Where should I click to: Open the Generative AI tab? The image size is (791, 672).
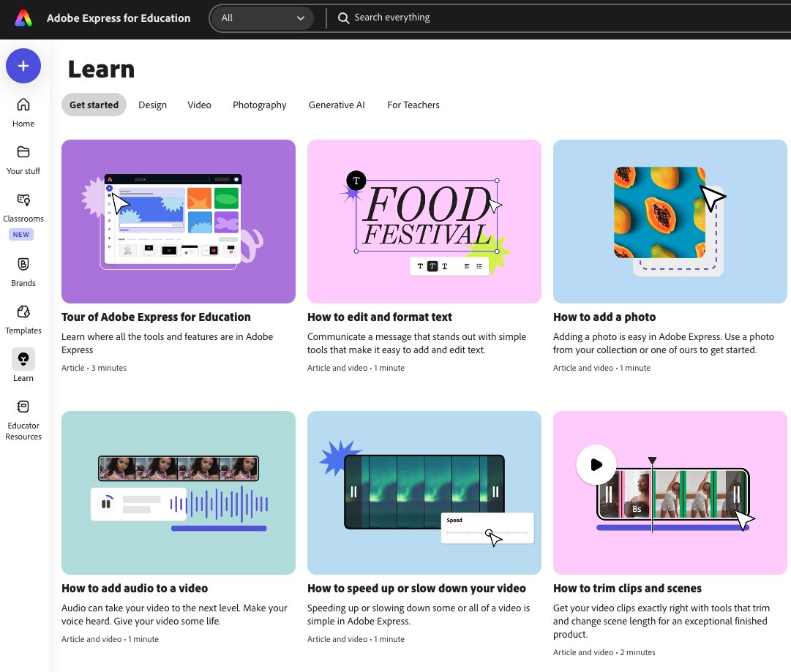(x=337, y=105)
